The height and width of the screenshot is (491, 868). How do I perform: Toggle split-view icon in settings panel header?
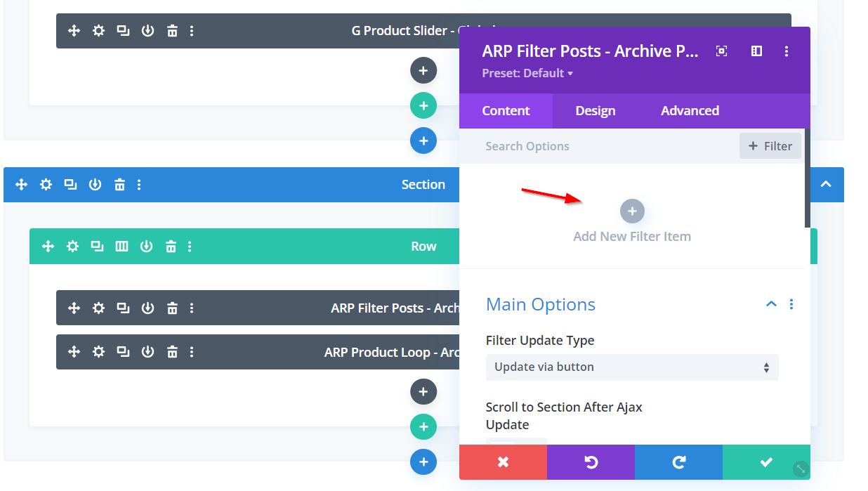point(756,51)
